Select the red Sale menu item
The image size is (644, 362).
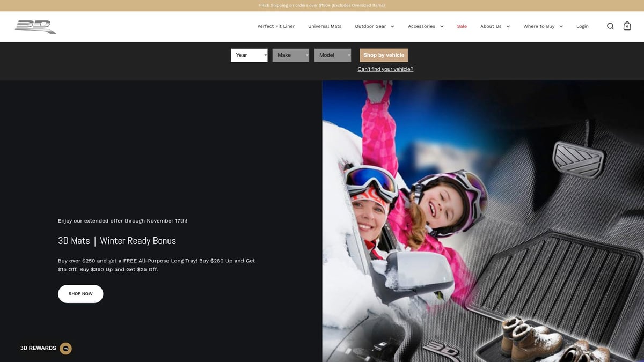click(462, 26)
